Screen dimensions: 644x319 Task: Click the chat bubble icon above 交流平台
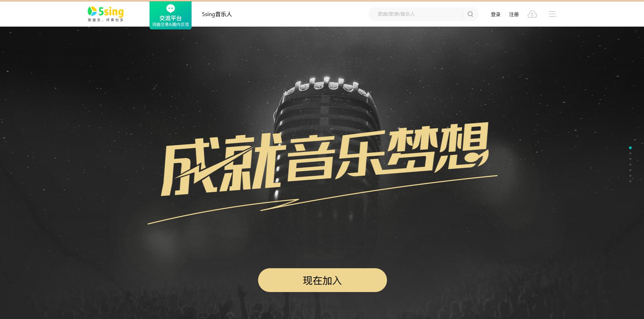point(171,9)
